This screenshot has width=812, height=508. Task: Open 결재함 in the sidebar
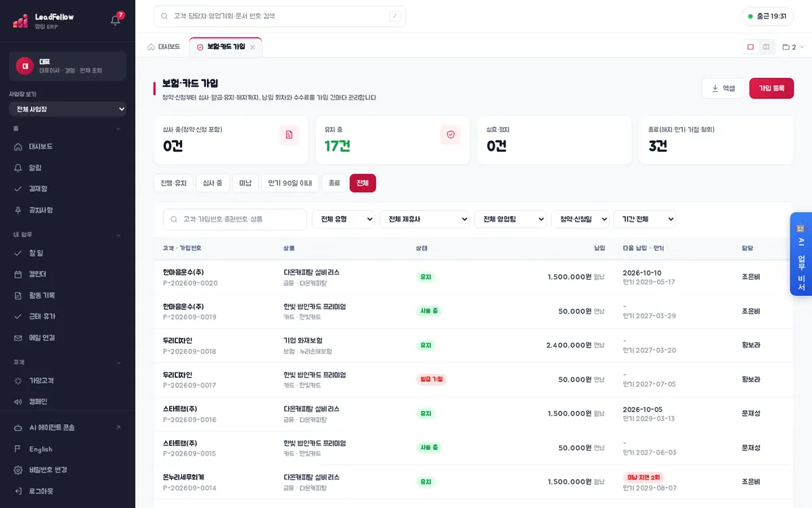[68, 188]
